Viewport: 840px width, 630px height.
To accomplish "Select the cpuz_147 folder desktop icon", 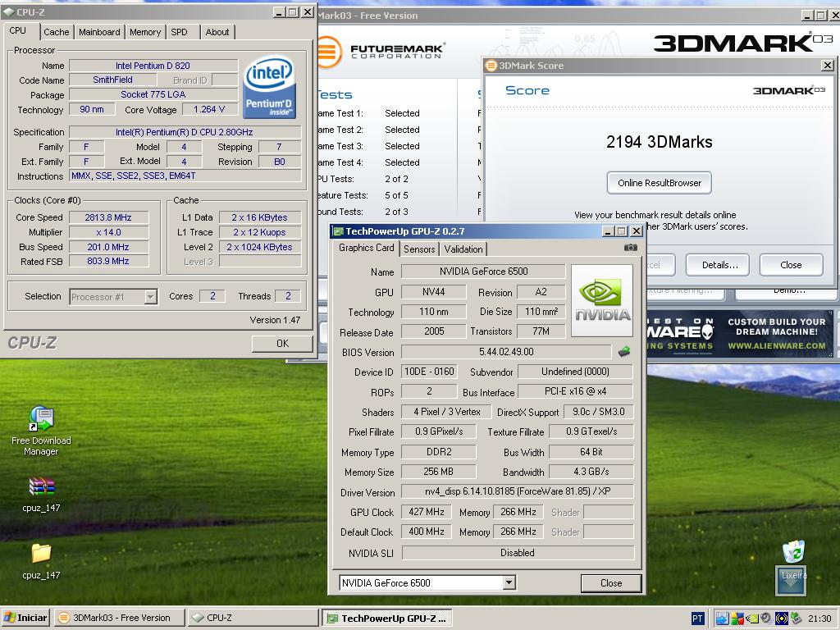I will coord(41,561).
